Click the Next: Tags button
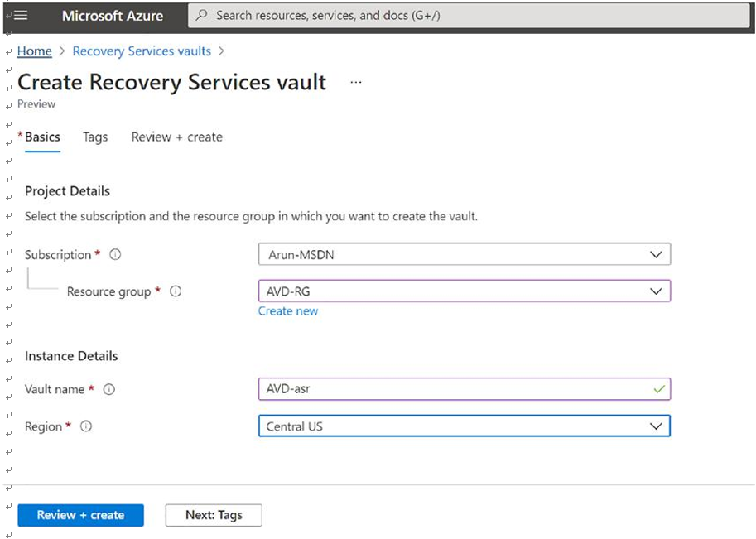 pos(214,515)
